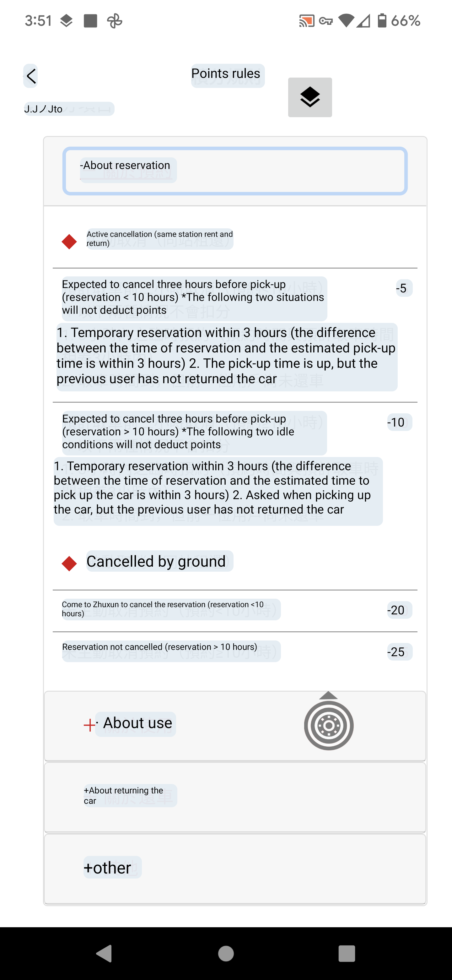Tap the back arrow icon
Image resolution: width=452 pixels, height=980 pixels.
click(x=31, y=76)
